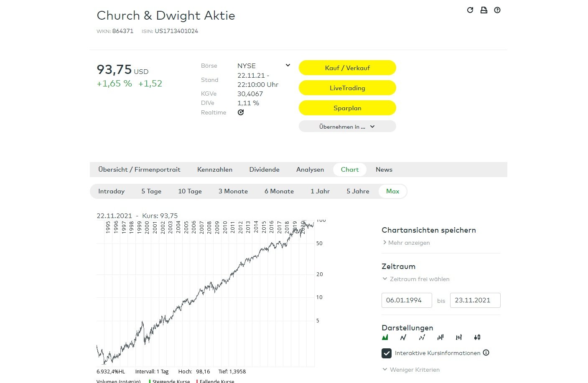Image resolution: width=588 pixels, height=383 pixels.
Task: Toggle the Interaktive Kursinformationen checkbox
Action: (387, 353)
